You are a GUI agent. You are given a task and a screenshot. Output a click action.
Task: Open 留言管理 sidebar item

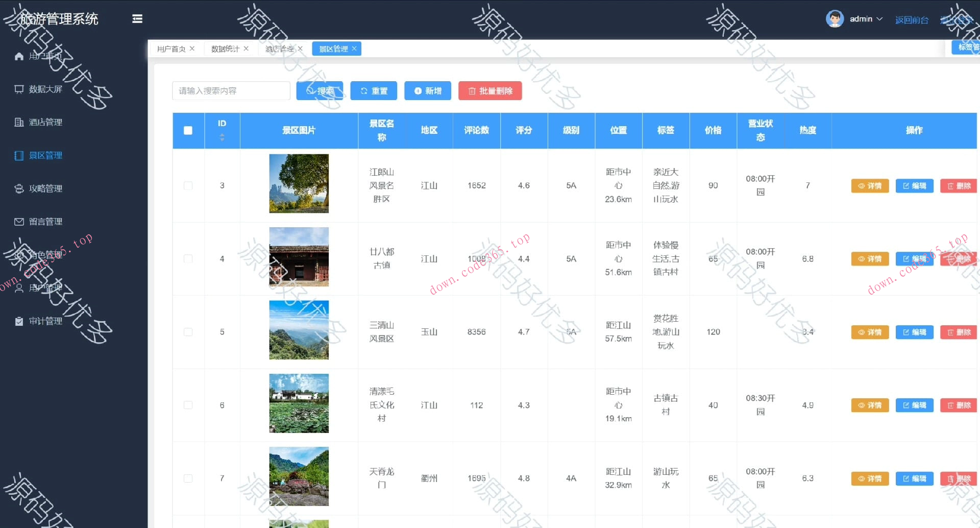[x=45, y=222]
